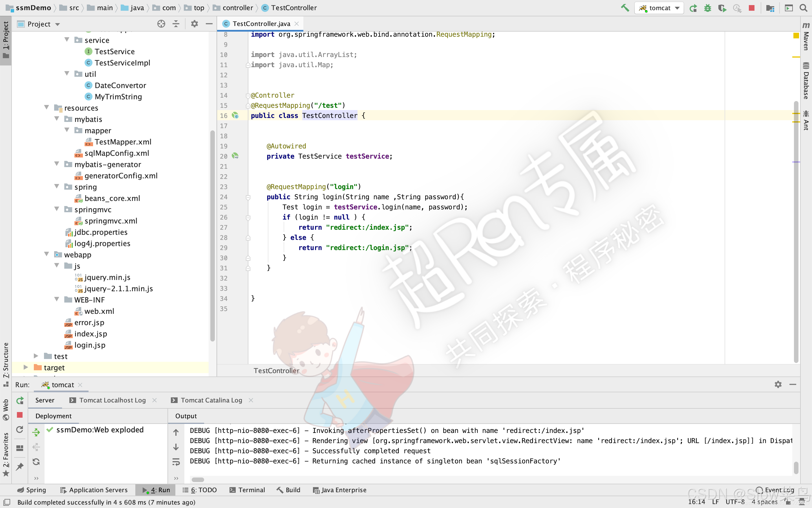Open Search Everywhere magnifier icon
The image size is (812, 508).
click(803, 8)
